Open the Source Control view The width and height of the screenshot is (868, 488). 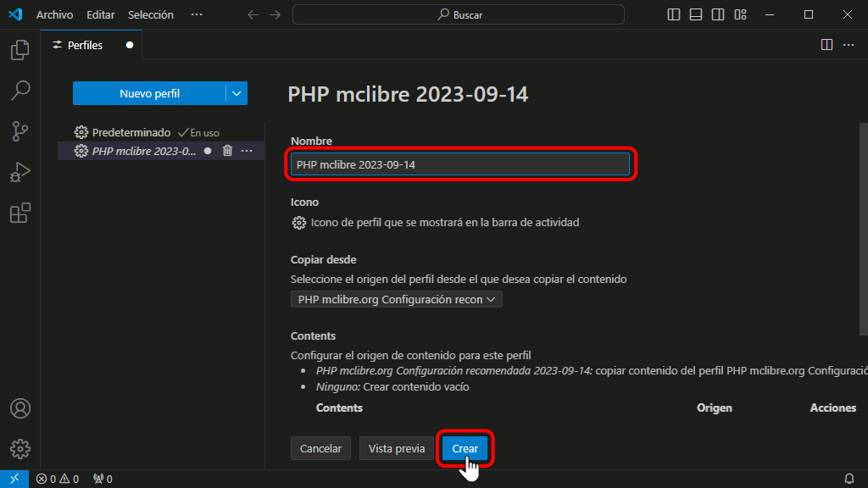point(20,131)
